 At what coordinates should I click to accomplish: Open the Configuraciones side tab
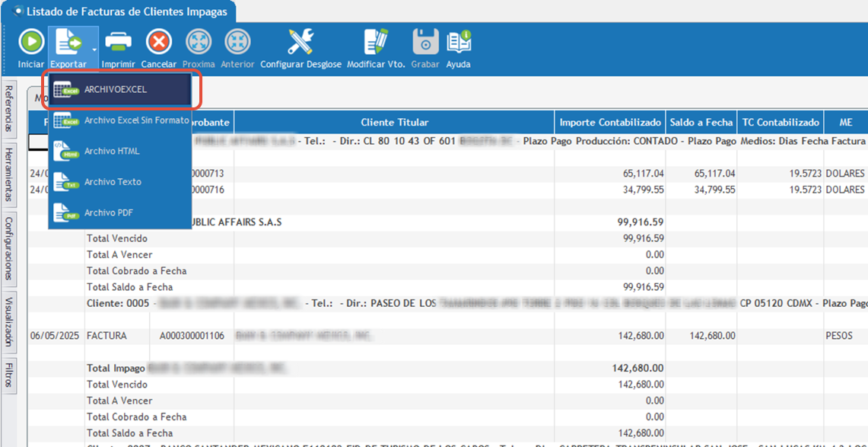pyautogui.click(x=10, y=248)
